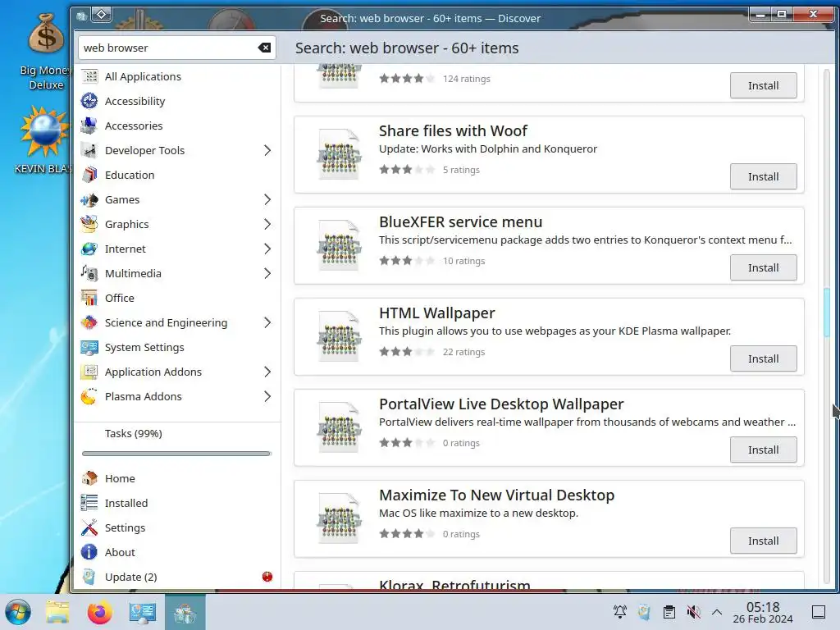This screenshot has width=840, height=630.
Task: Click the star rating of HTML Wallpaper
Action: tap(407, 352)
